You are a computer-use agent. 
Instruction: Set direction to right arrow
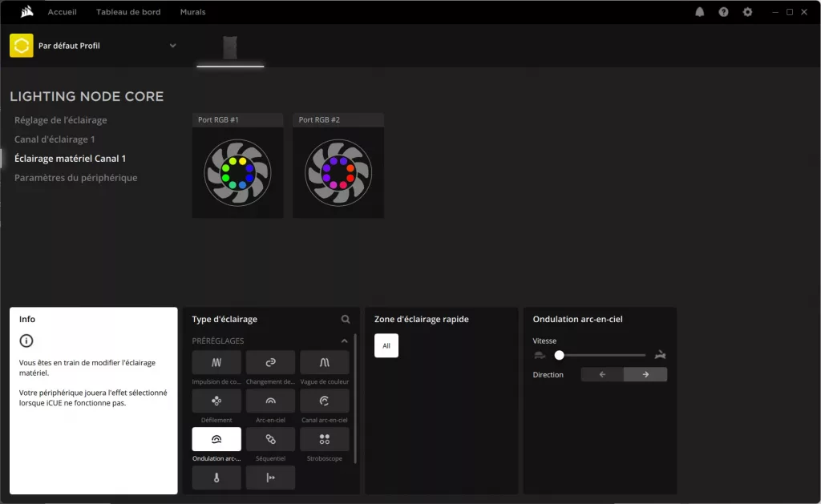[x=645, y=374]
